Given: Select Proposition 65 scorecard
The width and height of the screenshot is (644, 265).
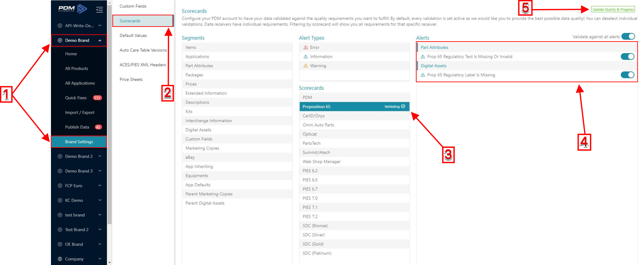Looking at the screenshot, I should [x=354, y=107].
